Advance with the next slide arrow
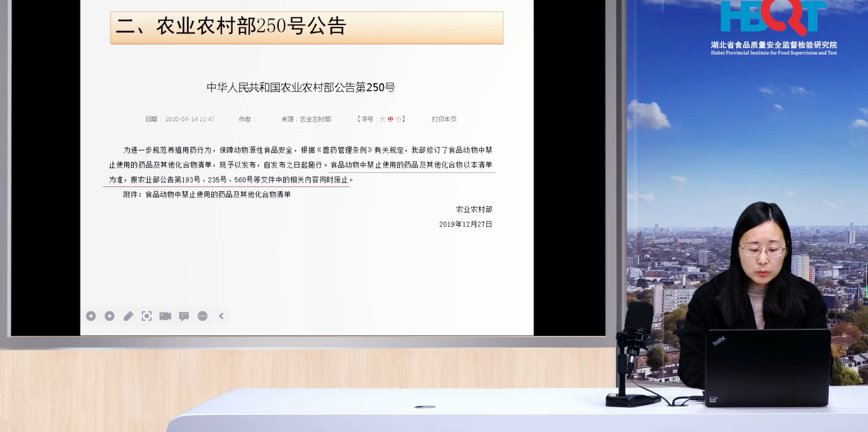Image resolution: width=868 pixels, height=432 pixels. [x=110, y=316]
